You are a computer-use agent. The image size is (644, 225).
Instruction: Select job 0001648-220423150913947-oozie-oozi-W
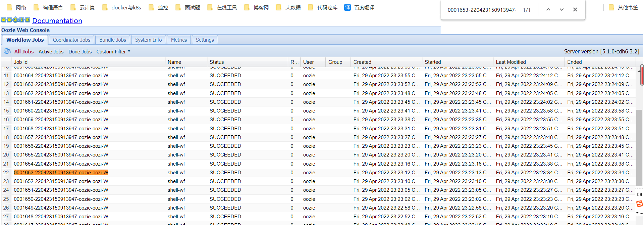[x=61, y=216]
